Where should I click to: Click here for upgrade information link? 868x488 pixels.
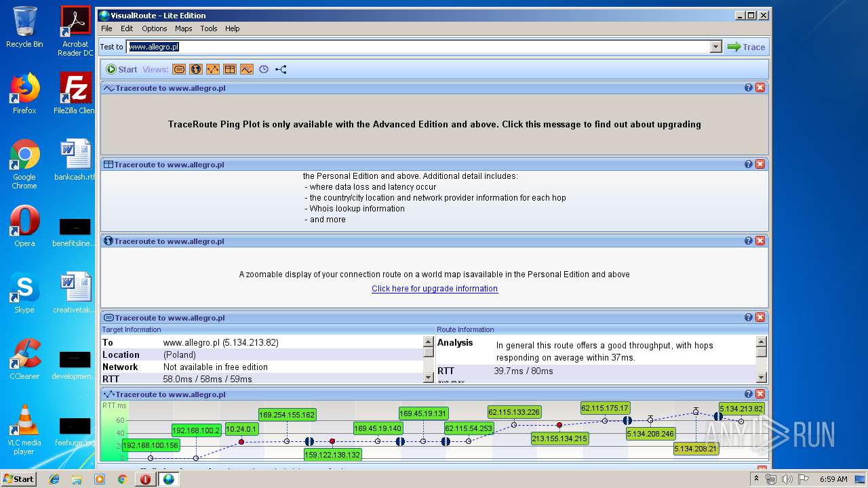point(435,289)
